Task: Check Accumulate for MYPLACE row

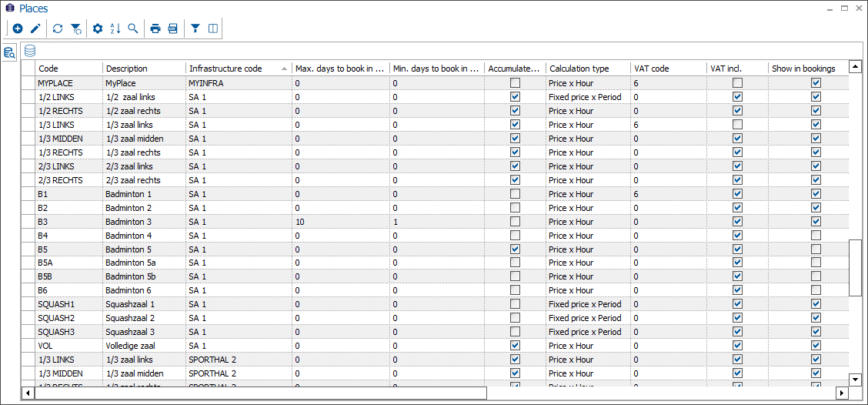Action: [516, 83]
